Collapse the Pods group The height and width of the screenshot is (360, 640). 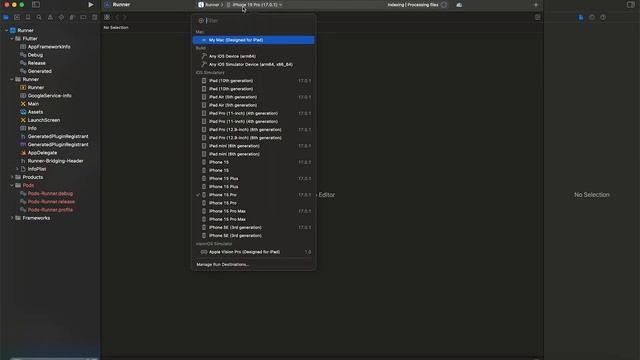(12, 185)
